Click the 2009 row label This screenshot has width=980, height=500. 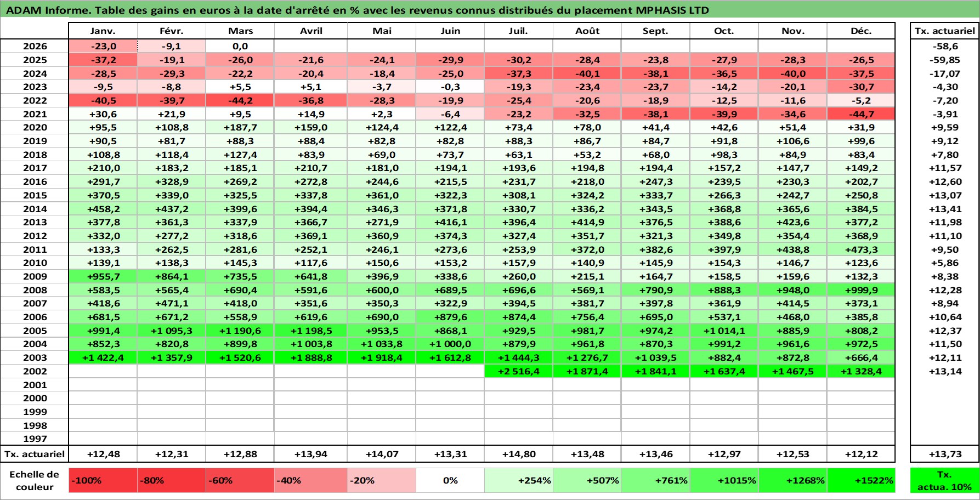(35, 276)
